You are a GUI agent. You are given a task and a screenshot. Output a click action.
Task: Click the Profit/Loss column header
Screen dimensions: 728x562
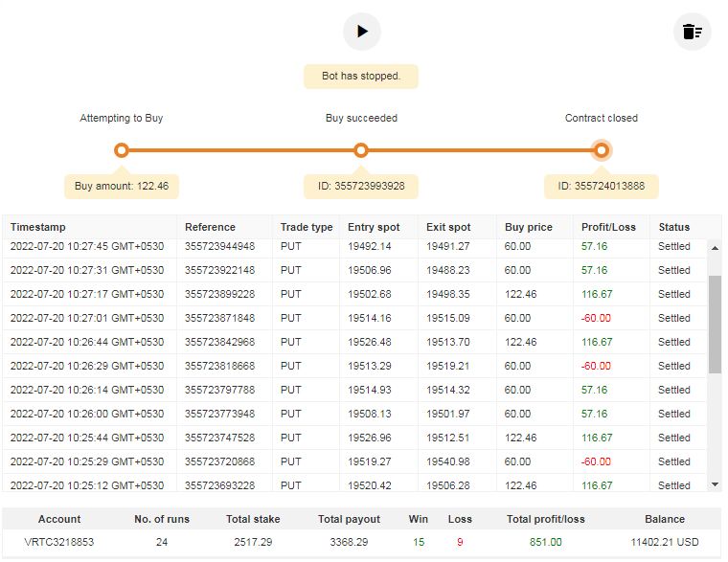[x=608, y=227]
